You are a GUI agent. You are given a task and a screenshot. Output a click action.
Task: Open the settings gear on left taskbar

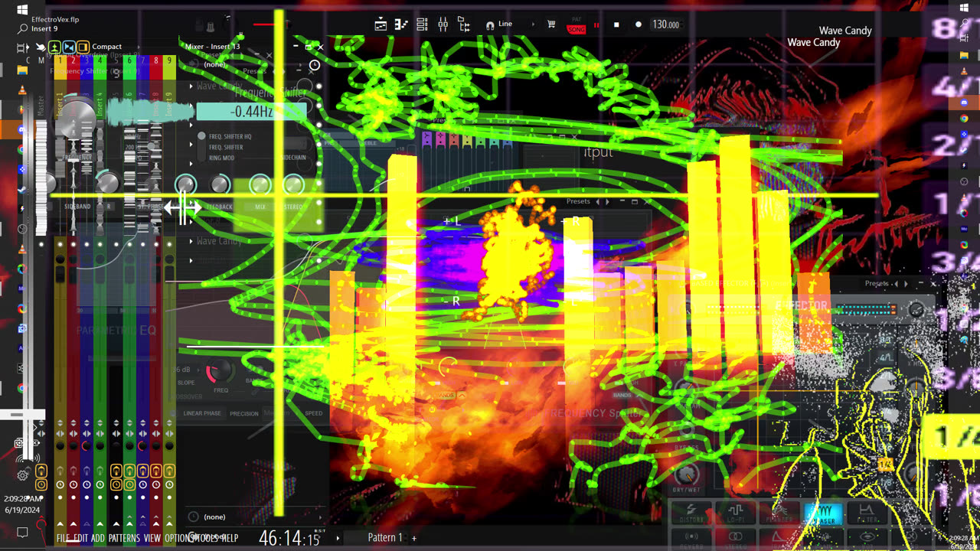click(x=22, y=474)
